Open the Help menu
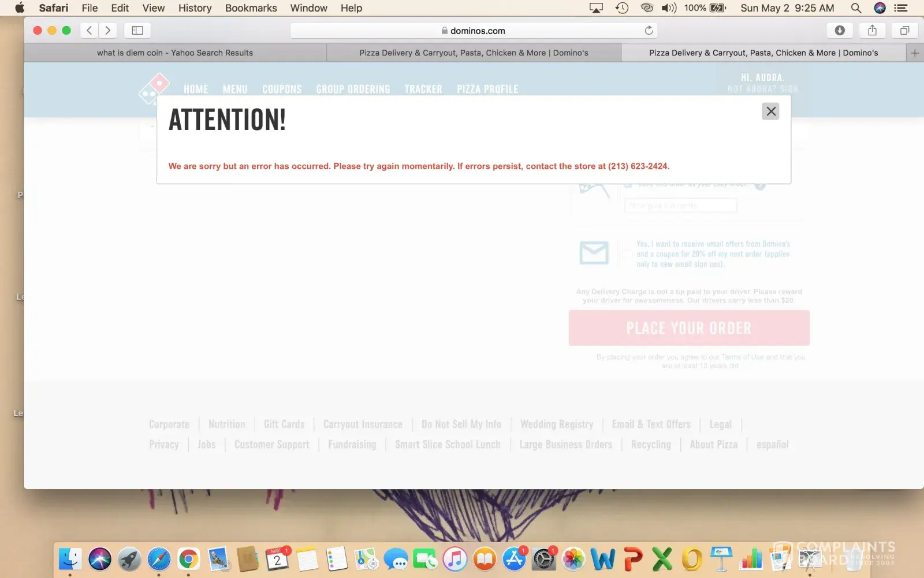This screenshot has height=578, width=924. (x=351, y=8)
